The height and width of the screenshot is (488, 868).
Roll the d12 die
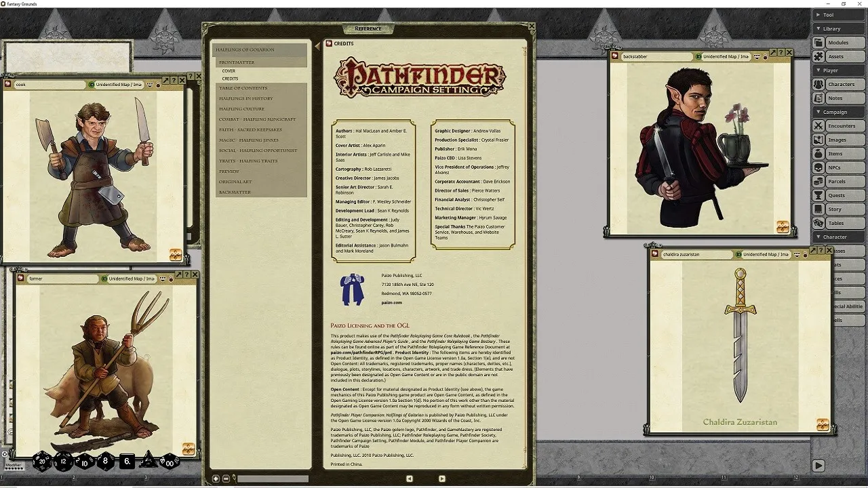(x=63, y=462)
